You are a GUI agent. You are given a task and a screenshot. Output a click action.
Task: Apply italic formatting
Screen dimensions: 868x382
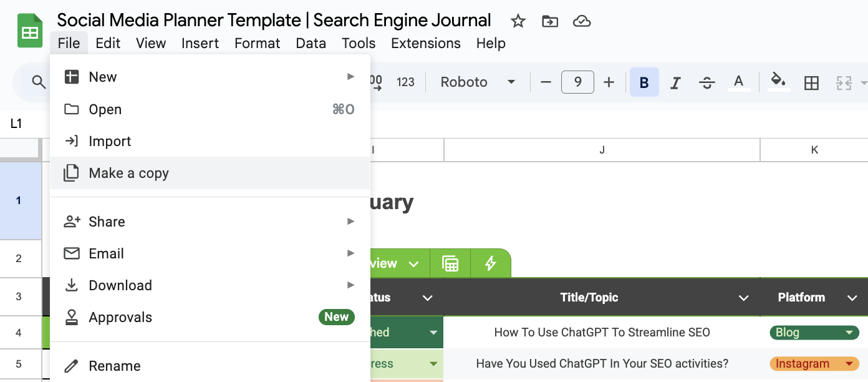pos(675,82)
